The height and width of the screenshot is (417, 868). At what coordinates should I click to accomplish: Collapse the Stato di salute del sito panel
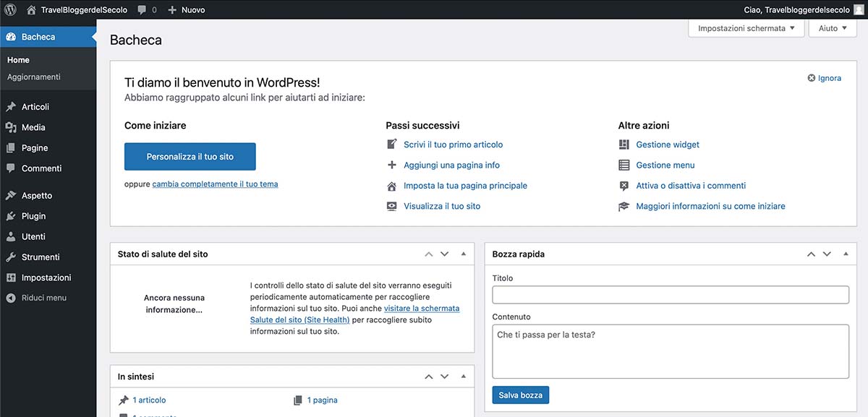463,254
